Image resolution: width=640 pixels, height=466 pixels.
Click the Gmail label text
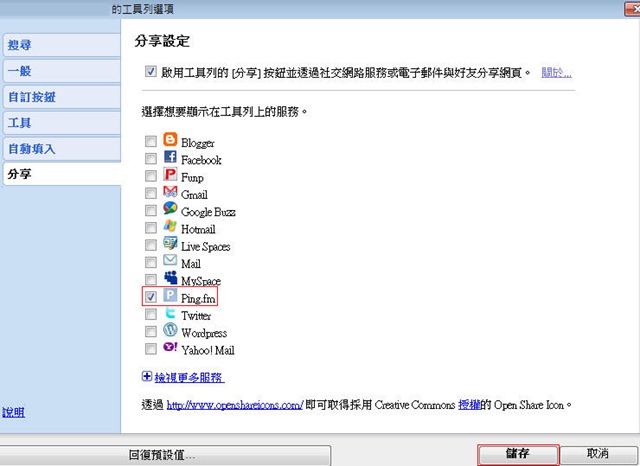tap(194, 195)
